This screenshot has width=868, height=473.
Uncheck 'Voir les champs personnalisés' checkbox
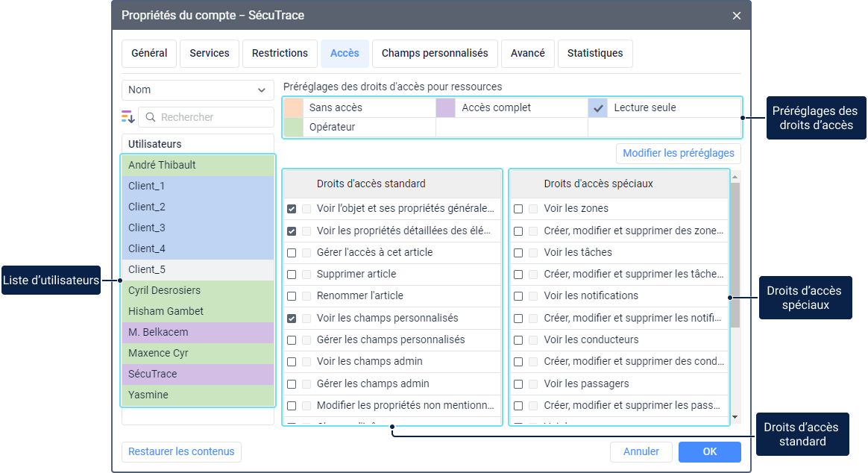[x=292, y=319]
